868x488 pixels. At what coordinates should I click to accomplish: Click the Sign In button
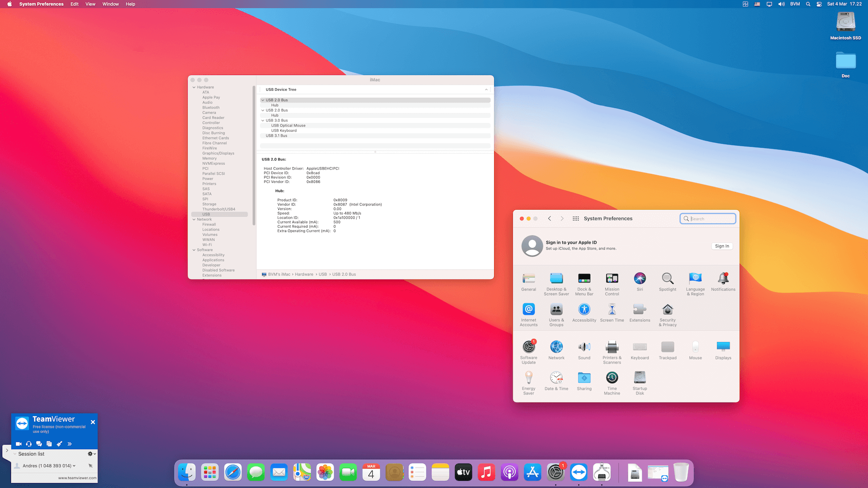click(722, 246)
